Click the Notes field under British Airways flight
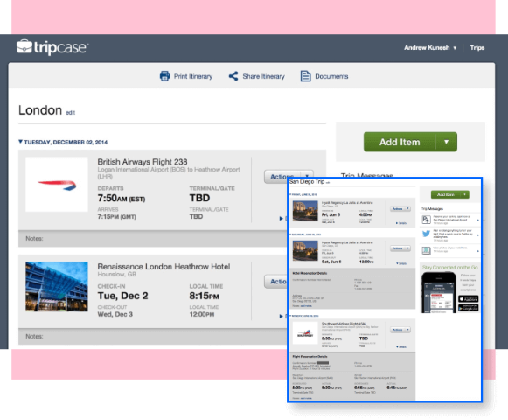The width and height of the screenshot is (508, 420). tap(152, 238)
